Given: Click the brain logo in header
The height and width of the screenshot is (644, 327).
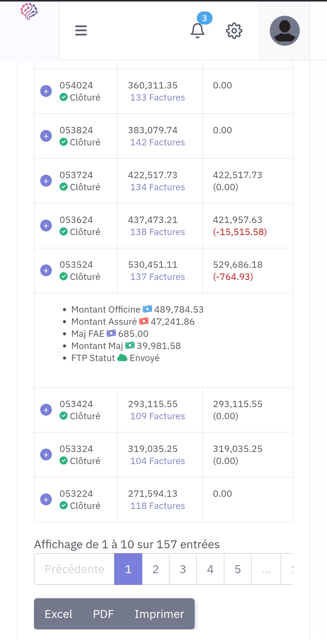Looking at the screenshot, I should (x=29, y=12).
